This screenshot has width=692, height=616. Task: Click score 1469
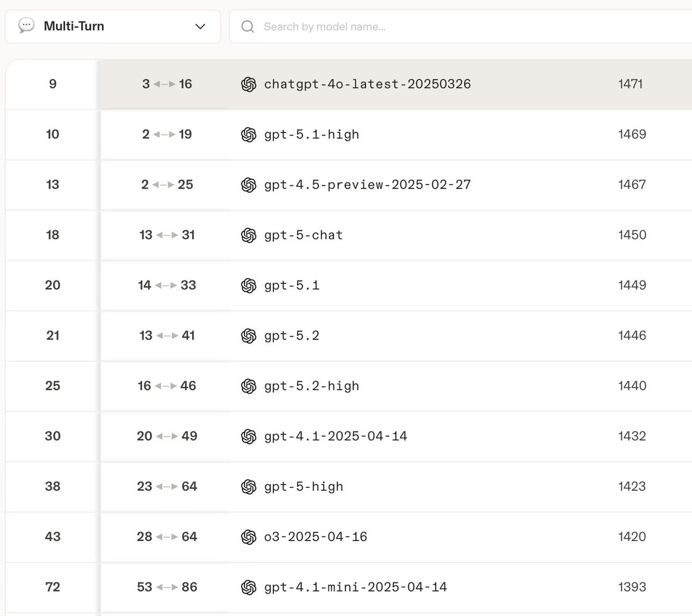pyautogui.click(x=632, y=134)
